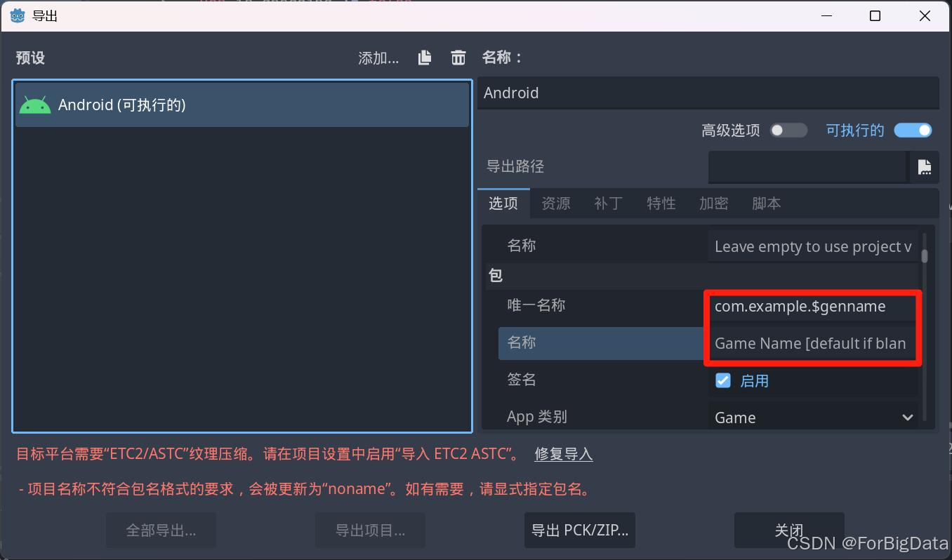Click the duplicate preset icon
Screen dimensions: 952x560
pos(425,58)
